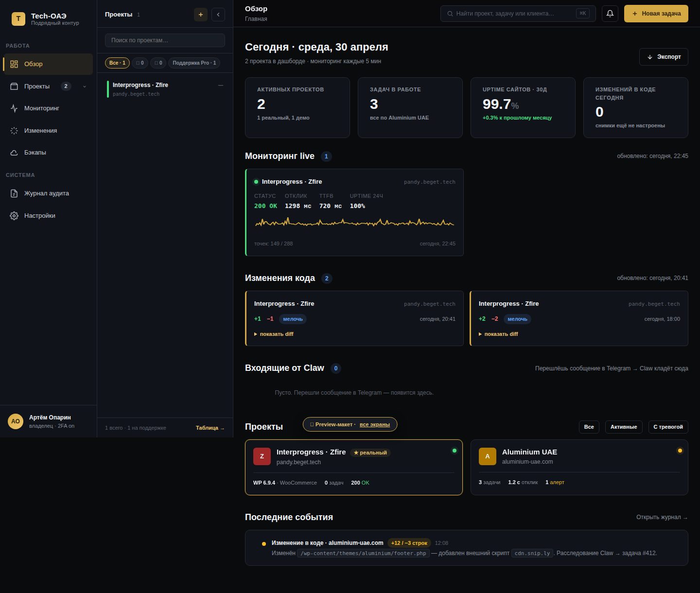Image resolution: width=700 pixels, height=593 pixels.
Task: Select the "Все · 1" filter chip
Action: pyautogui.click(x=117, y=63)
